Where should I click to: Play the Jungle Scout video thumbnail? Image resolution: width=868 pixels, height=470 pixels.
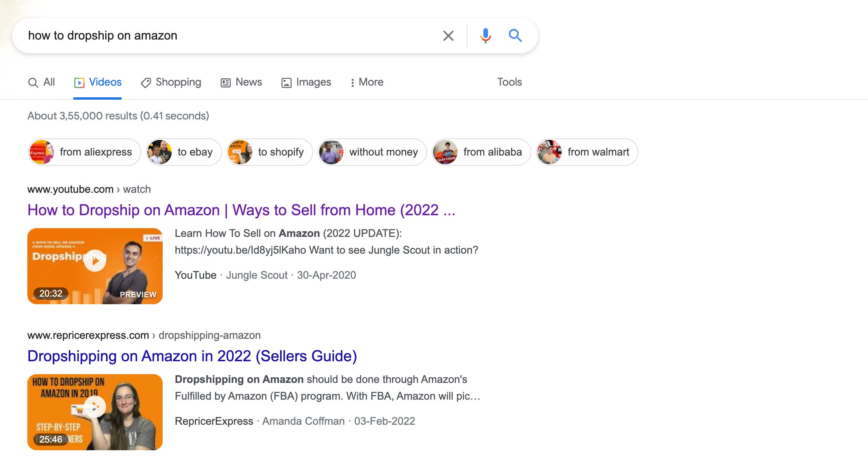[x=95, y=261]
